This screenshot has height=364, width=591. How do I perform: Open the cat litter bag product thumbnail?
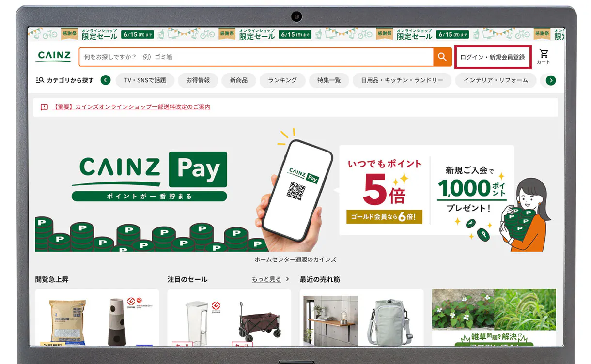point(66,321)
